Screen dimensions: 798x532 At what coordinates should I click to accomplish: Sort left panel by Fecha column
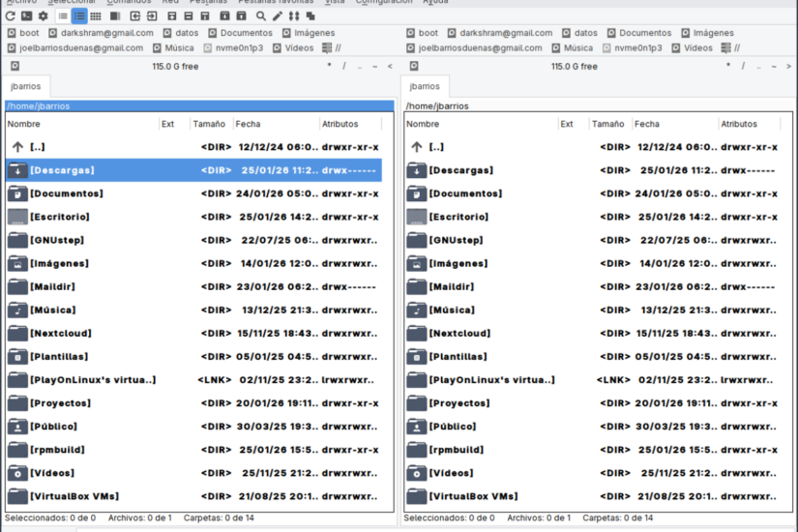point(277,124)
